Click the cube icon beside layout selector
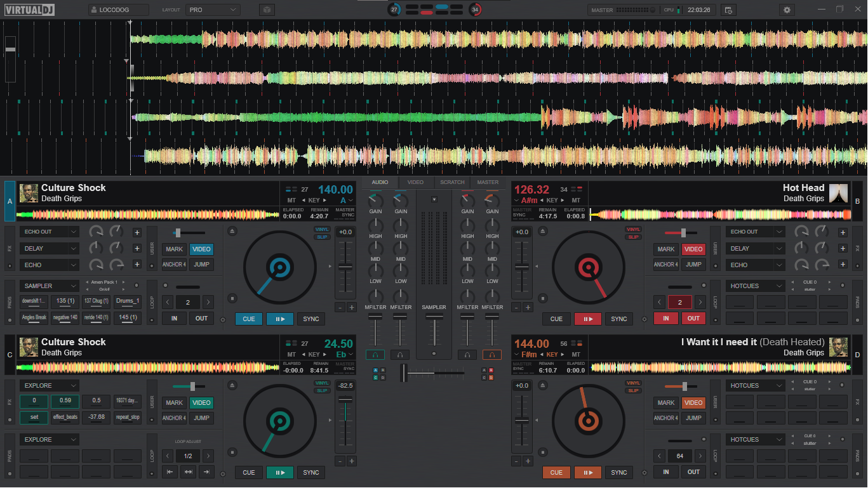868x488 pixels. tap(267, 10)
